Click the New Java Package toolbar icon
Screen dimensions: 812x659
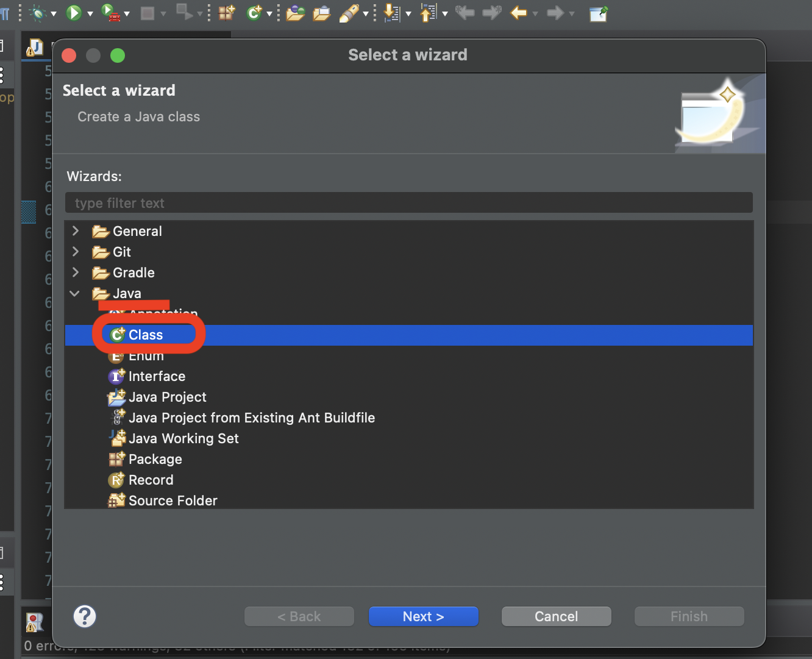227,12
